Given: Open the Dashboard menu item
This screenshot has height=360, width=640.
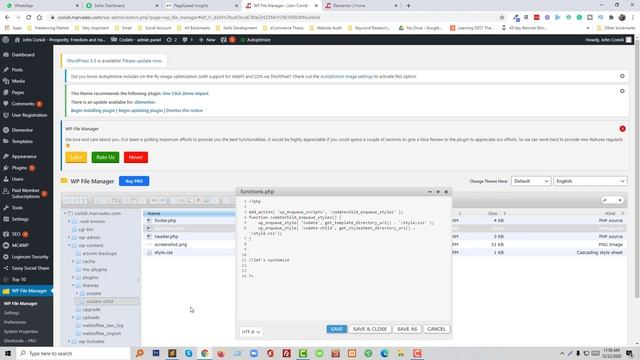Looking at the screenshot, I should [x=23, y=55].
